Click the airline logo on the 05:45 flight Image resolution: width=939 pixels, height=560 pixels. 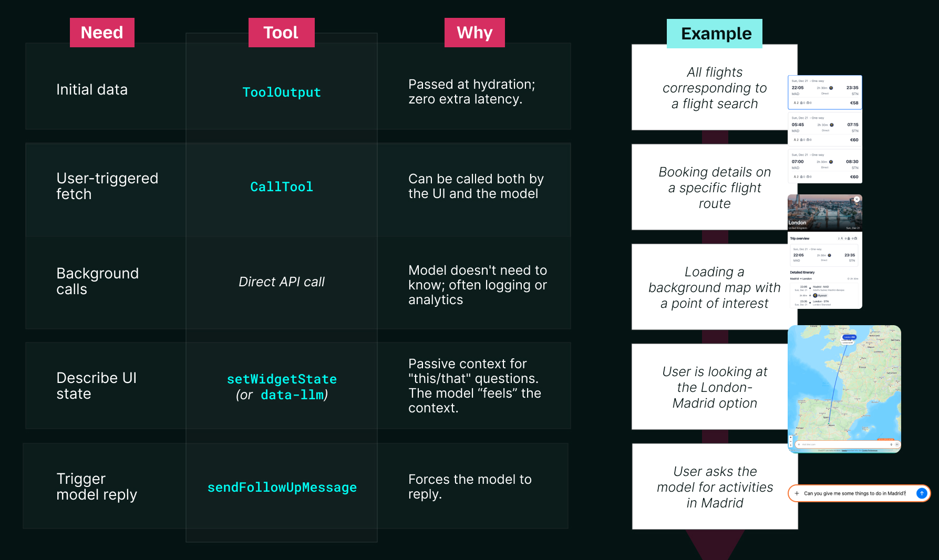[x=832, y=125]
